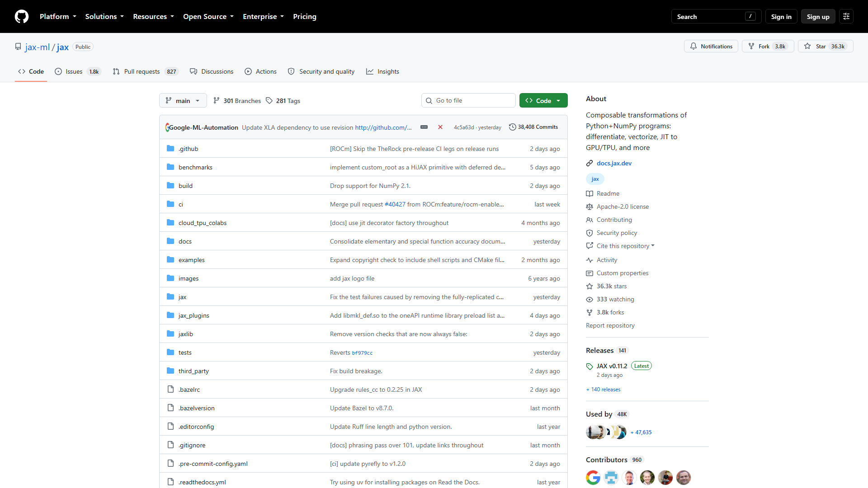Expand commit message ellipsis icon
The image size is (868, 488).
424,127
